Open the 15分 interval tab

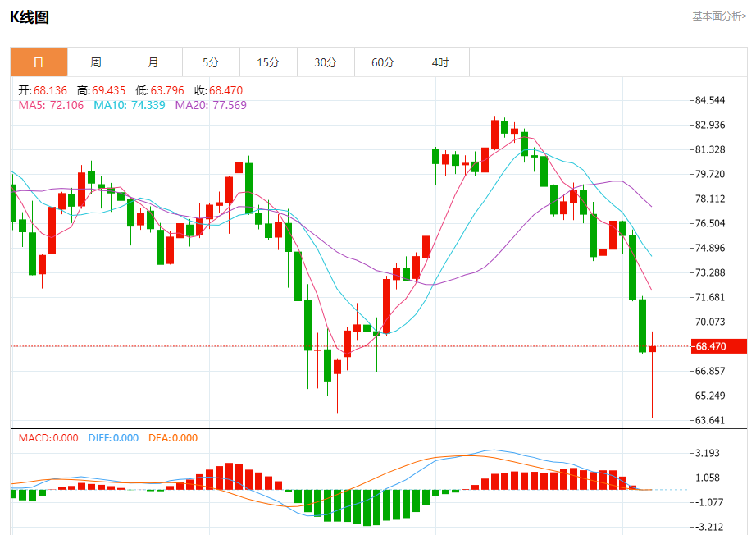[268, 62]
